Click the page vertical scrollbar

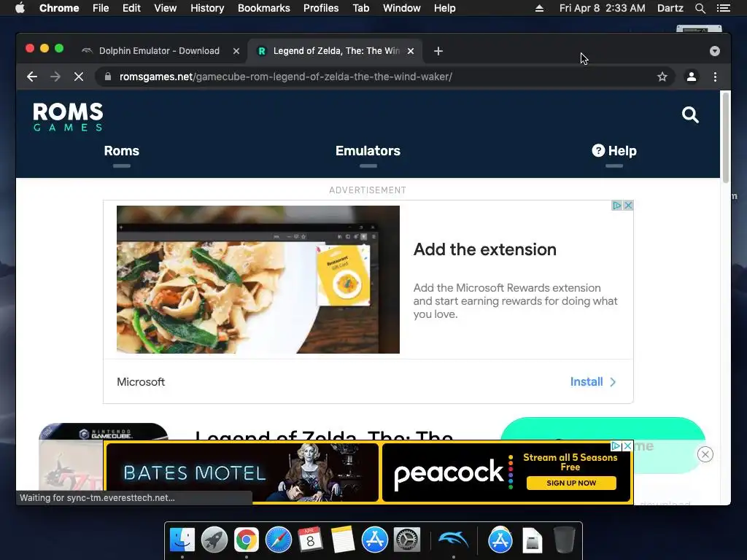coord(726,137)
